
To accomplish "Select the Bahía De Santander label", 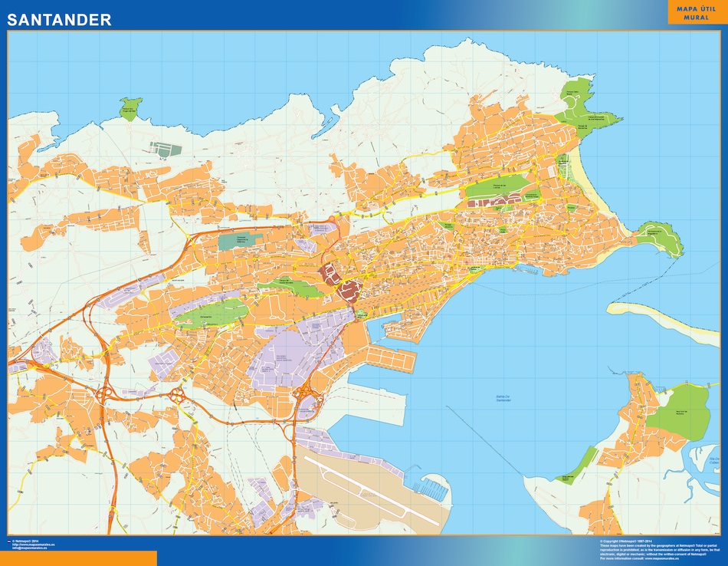I will tap(503, 398).
